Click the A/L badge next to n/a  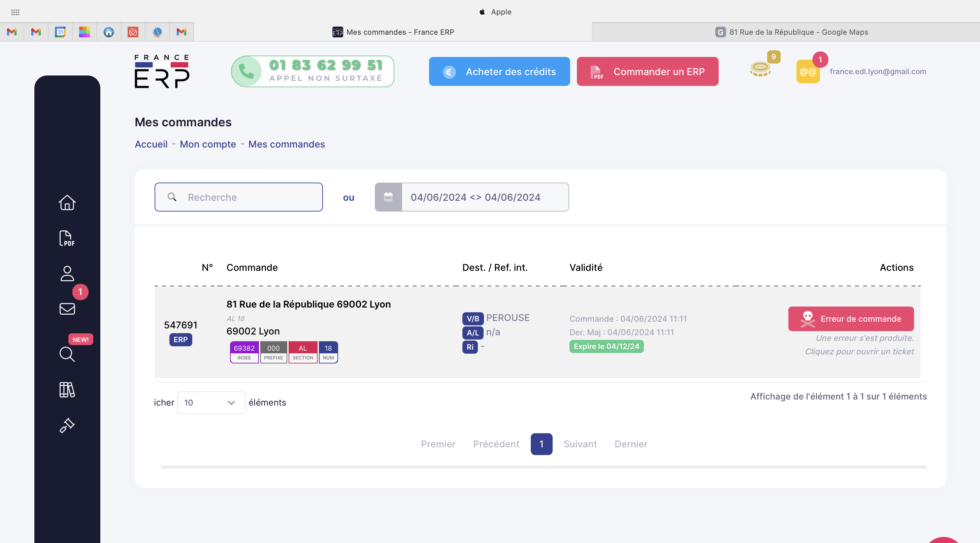(473, 332)
